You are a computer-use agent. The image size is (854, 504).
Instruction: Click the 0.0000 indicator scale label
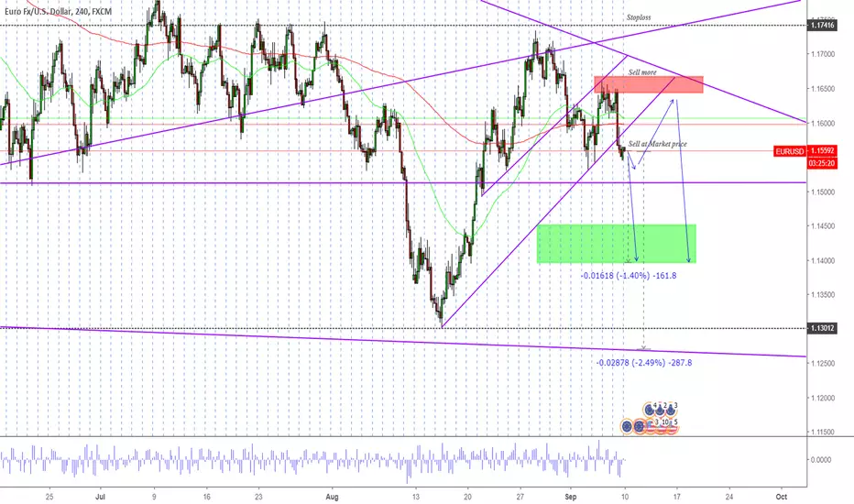point(821,460)
